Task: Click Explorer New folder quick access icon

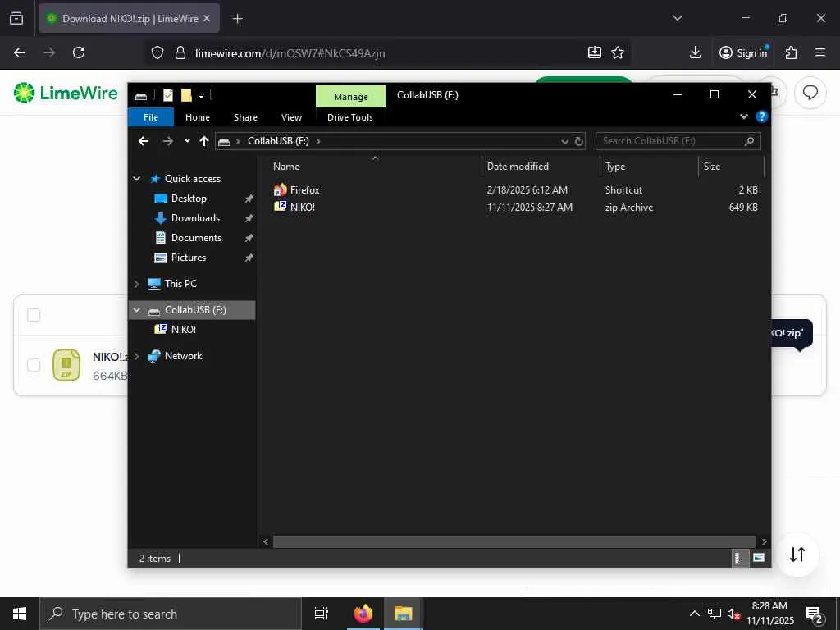Action: [x=186, y=95]
